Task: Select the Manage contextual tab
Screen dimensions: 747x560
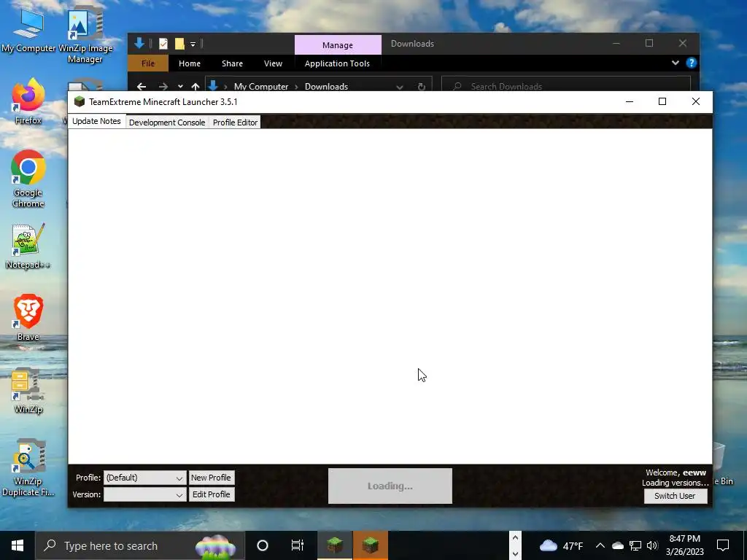Action: [x=338, y=44]
